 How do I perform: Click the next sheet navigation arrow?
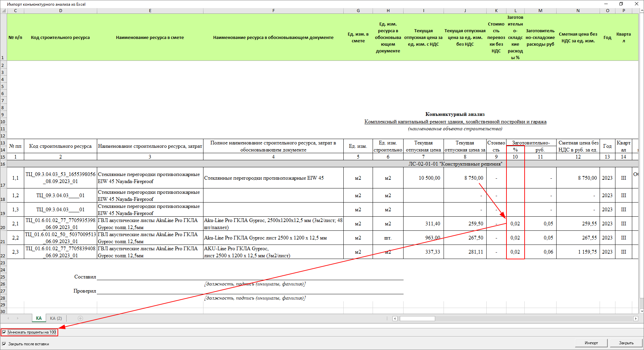17,318
